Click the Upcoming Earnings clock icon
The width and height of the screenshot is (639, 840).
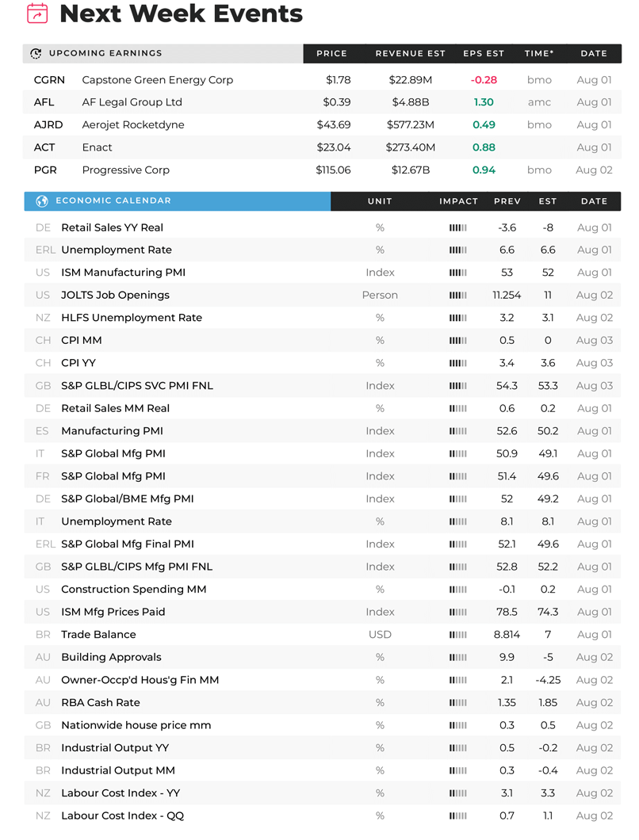click(36, 54)
